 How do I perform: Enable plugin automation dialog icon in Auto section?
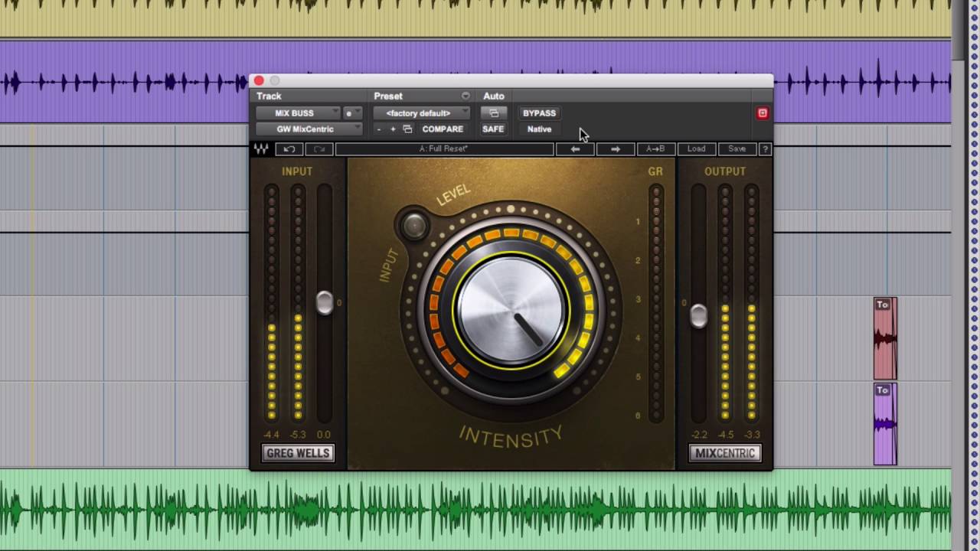click(x=494, y=113)
